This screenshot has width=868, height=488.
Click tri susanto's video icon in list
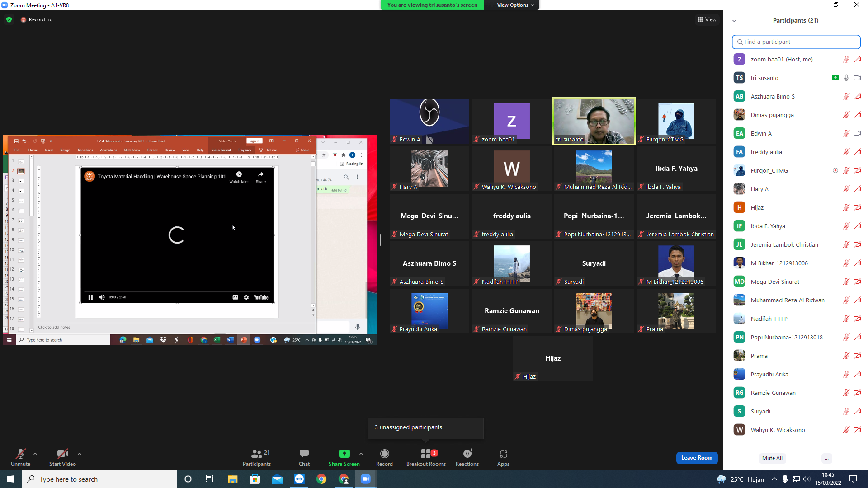click(x=857, y=78)
